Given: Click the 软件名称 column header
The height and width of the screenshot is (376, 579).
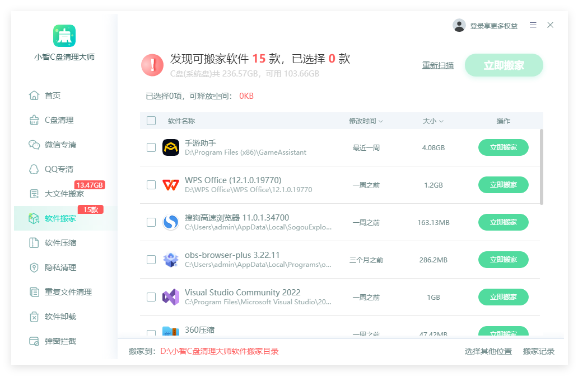Looking at the screenshot, I should (x=181, y=121).
